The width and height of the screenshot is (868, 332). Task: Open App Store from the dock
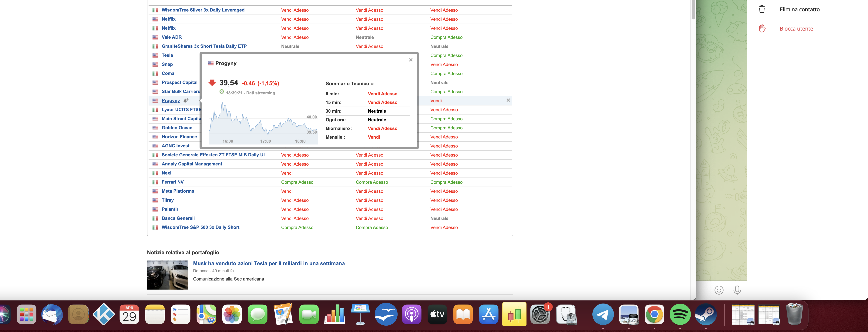point(489,314)
